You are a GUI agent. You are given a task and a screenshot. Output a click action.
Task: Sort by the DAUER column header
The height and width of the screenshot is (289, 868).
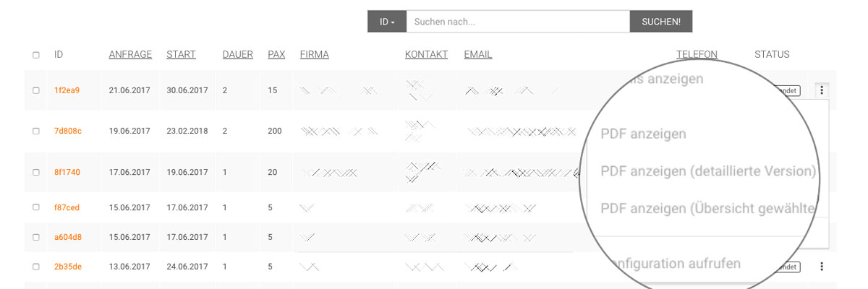pos(238,54)
